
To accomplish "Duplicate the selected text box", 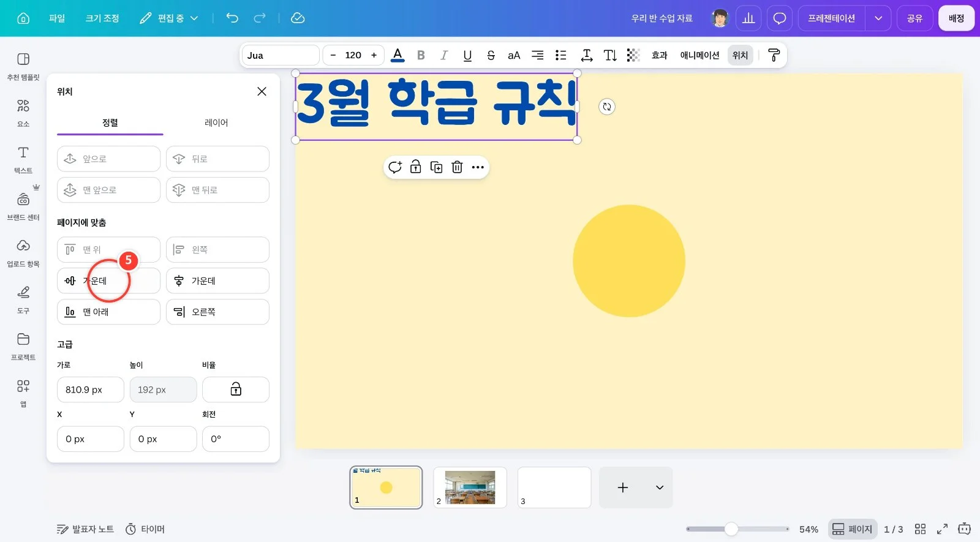I will 436,167.
